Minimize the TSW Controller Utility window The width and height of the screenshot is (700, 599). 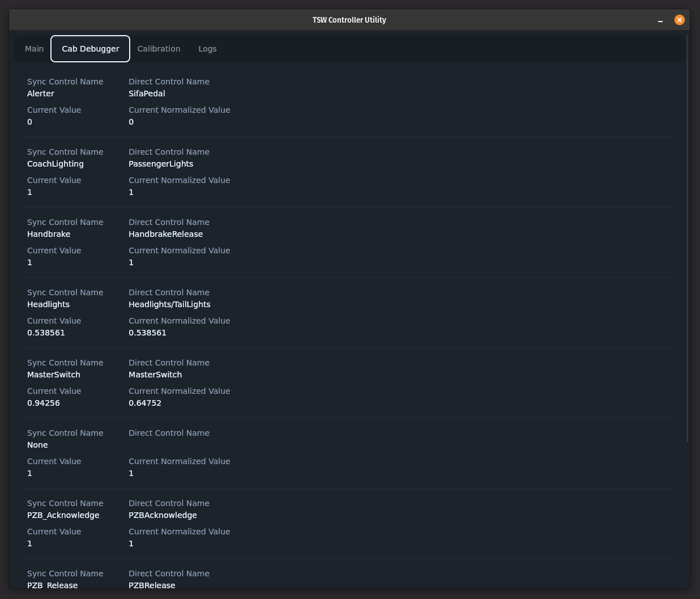tap(660, 20)
